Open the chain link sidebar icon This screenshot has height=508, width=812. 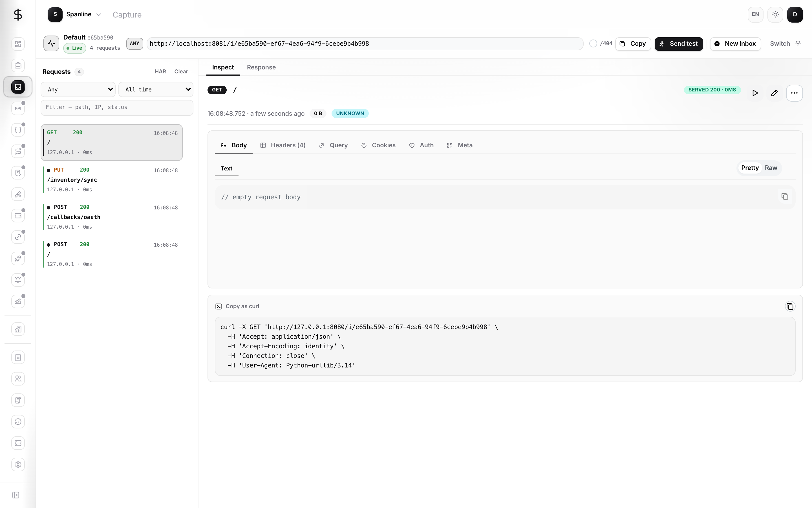coord(18,237)
